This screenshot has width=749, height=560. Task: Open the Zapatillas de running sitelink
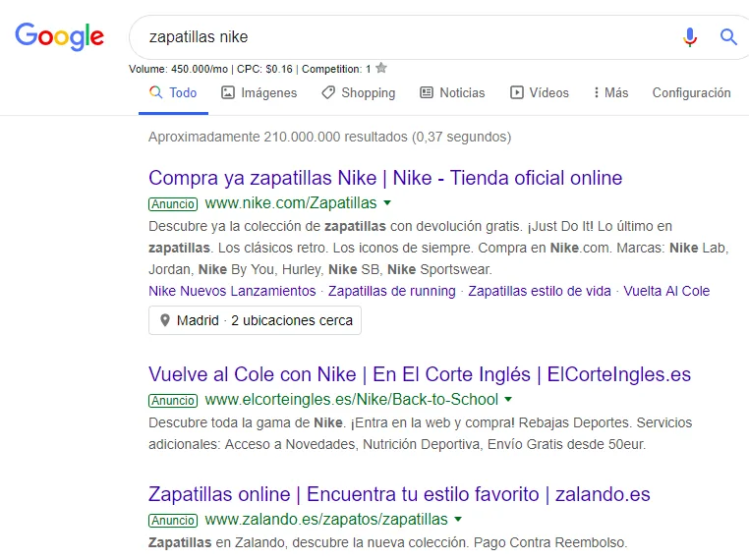click(x=391, y=291)
